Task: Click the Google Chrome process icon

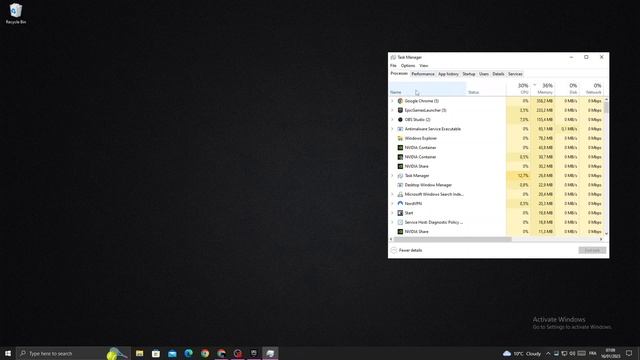Action: [400, 101]
